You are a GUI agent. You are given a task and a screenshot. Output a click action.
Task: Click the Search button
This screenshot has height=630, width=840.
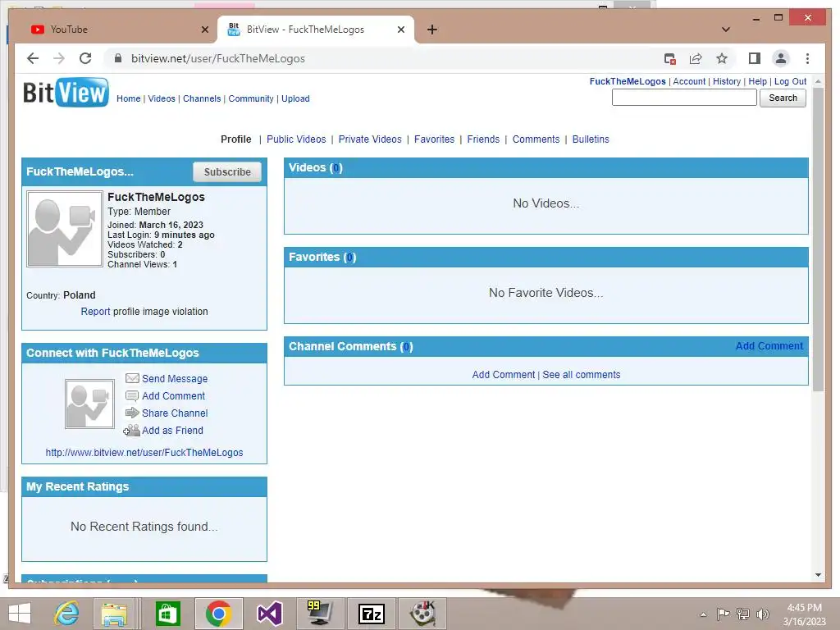[x=783, y=98]
